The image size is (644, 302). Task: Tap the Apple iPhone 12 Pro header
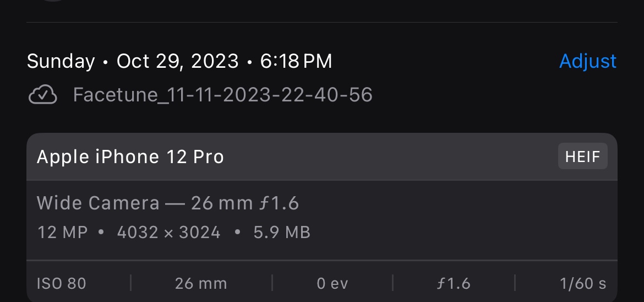(130, 157)
